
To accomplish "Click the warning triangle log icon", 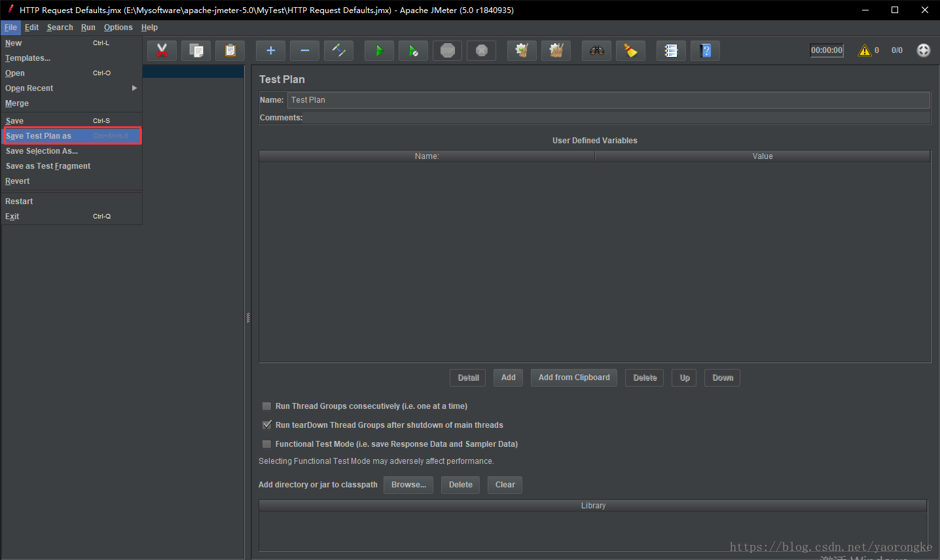I will [x=865, y=50].
